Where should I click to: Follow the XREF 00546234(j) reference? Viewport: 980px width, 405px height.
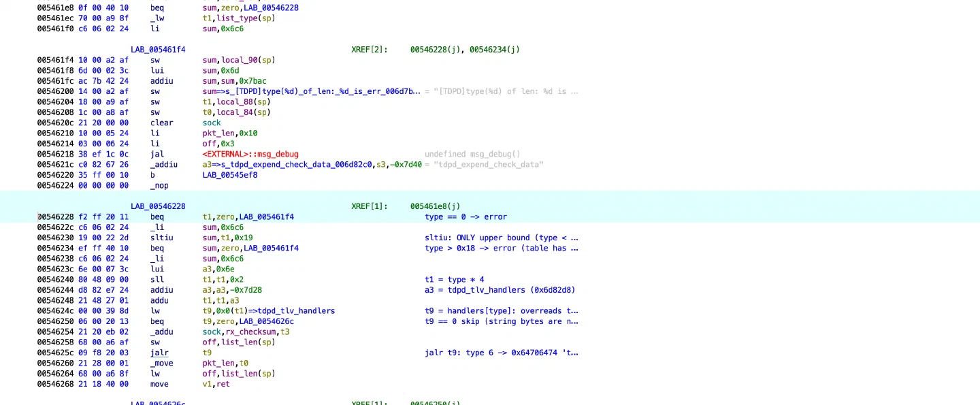[x=495, y=50]
